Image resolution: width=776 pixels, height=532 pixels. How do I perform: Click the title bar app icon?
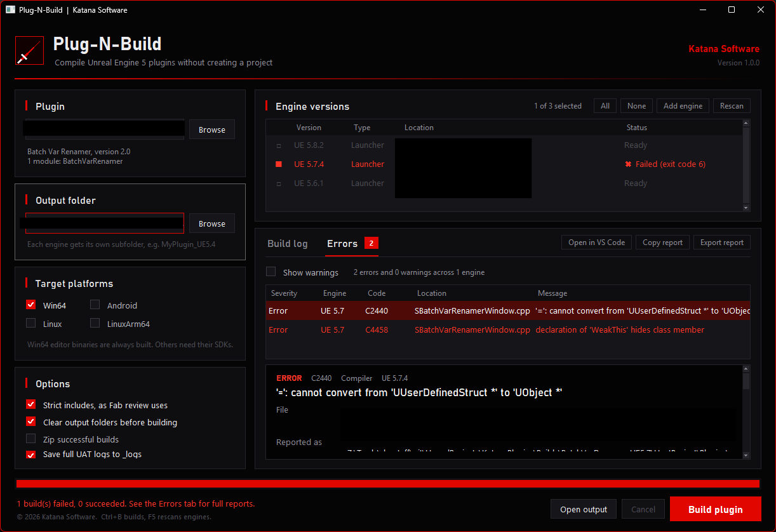pos(10,10)
